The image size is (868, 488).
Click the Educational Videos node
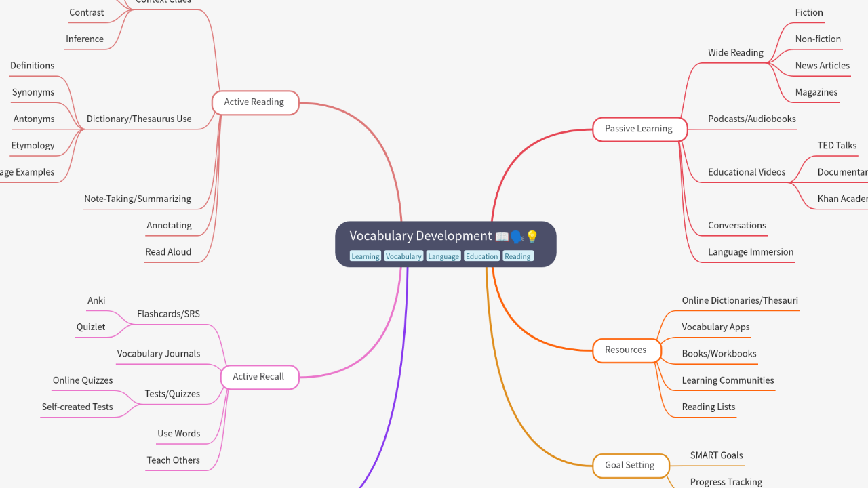point(747,172)
